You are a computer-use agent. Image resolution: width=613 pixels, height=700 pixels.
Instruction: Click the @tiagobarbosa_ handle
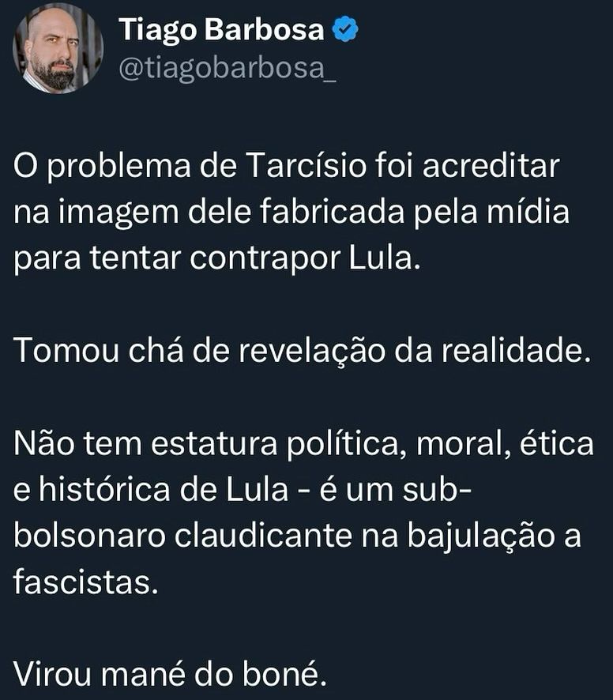[x=228, y=68]
